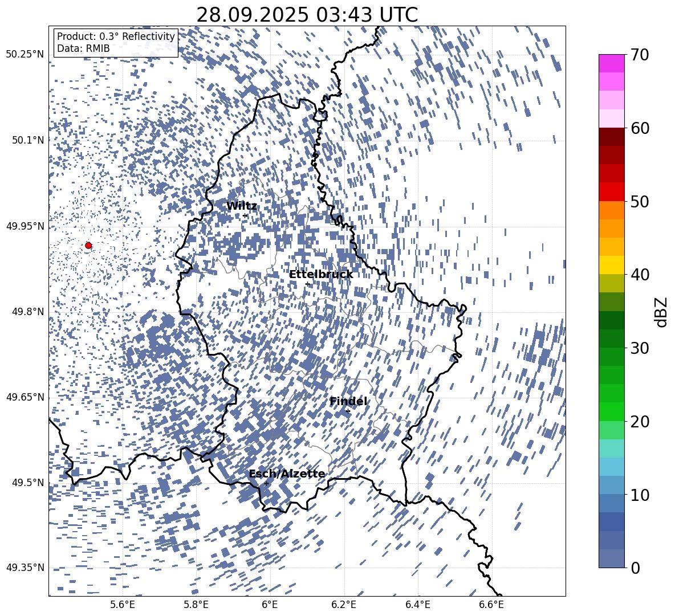Click the 6.2°E longitude label
Image resolution: width=675 pixels, height=616 pixels.
point(344,605)
